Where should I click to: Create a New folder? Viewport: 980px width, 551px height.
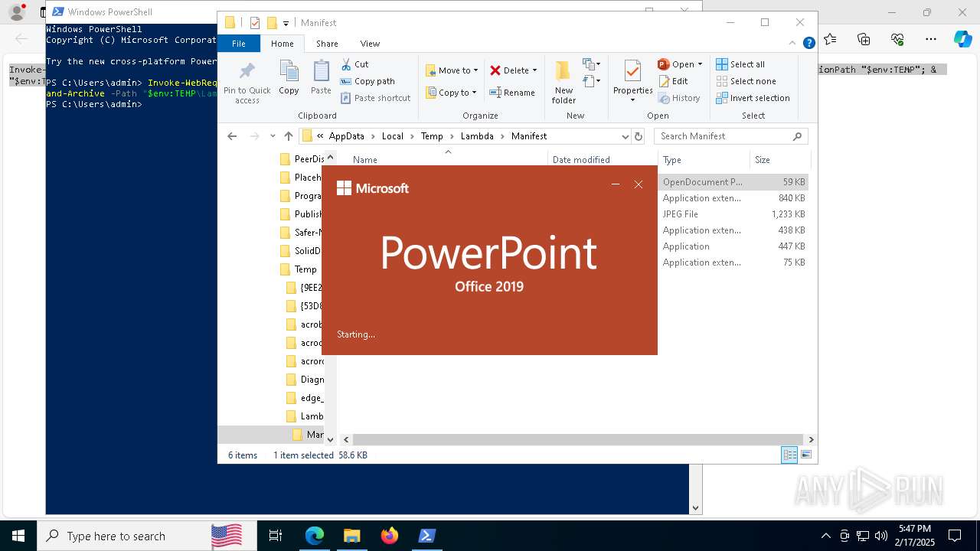(563, 82)
